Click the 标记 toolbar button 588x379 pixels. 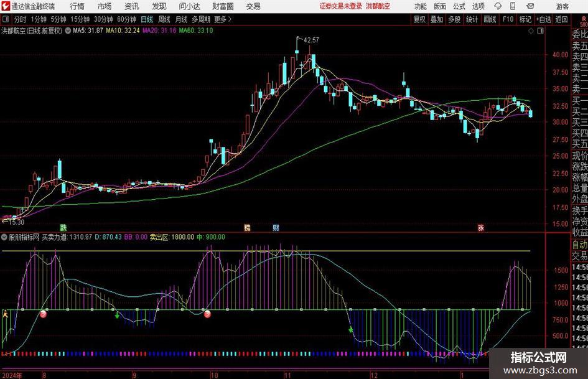tap(525, 19)
